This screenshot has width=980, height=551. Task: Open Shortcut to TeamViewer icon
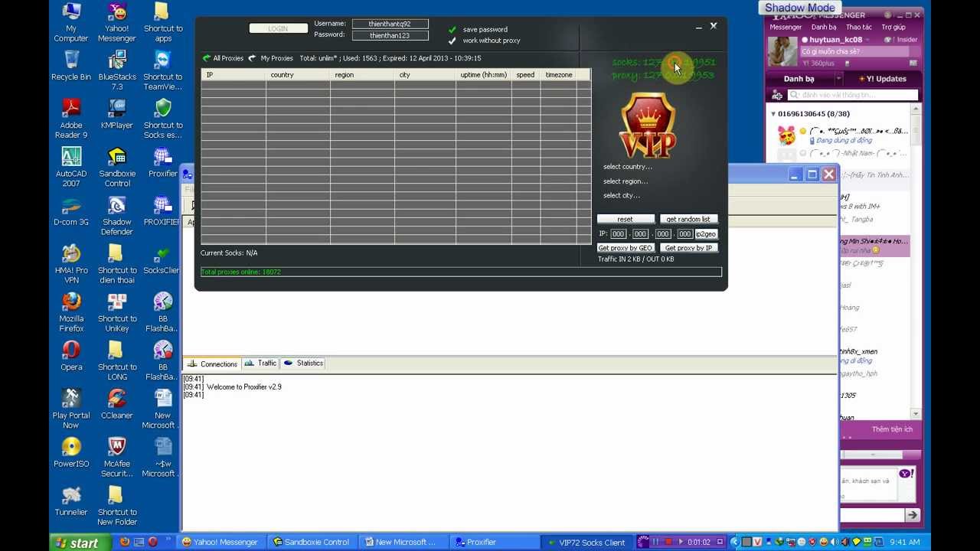(x=162, y=70)
